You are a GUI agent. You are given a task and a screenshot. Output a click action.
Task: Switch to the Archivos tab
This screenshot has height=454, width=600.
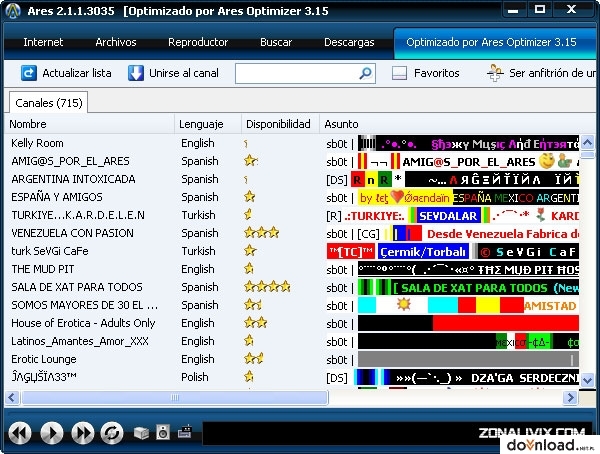click(x=116, y=42)
